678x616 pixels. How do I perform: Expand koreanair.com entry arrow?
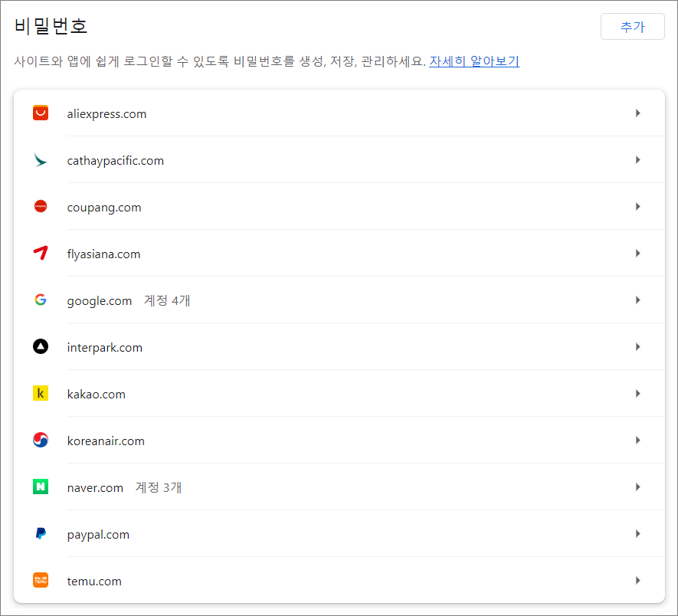638,441
